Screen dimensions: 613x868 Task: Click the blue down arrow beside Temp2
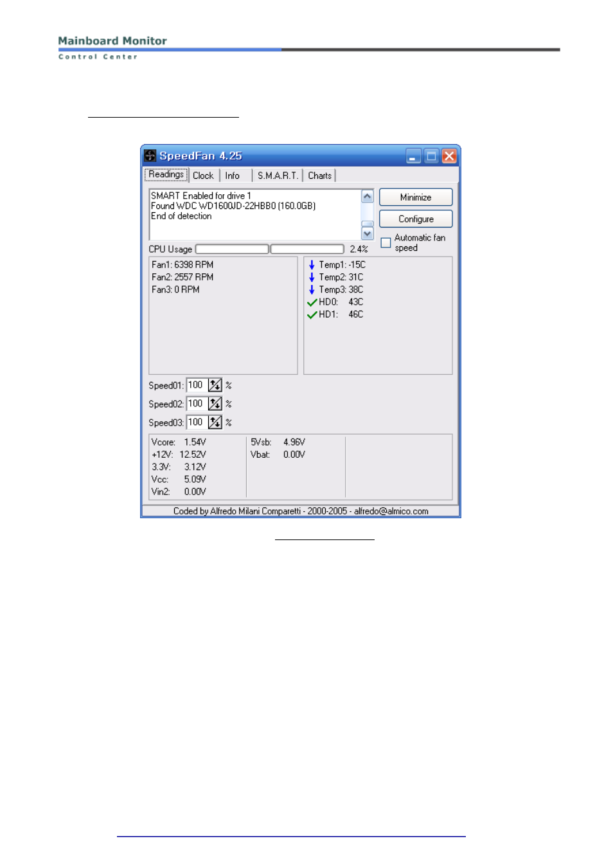[x=312, y=277]
